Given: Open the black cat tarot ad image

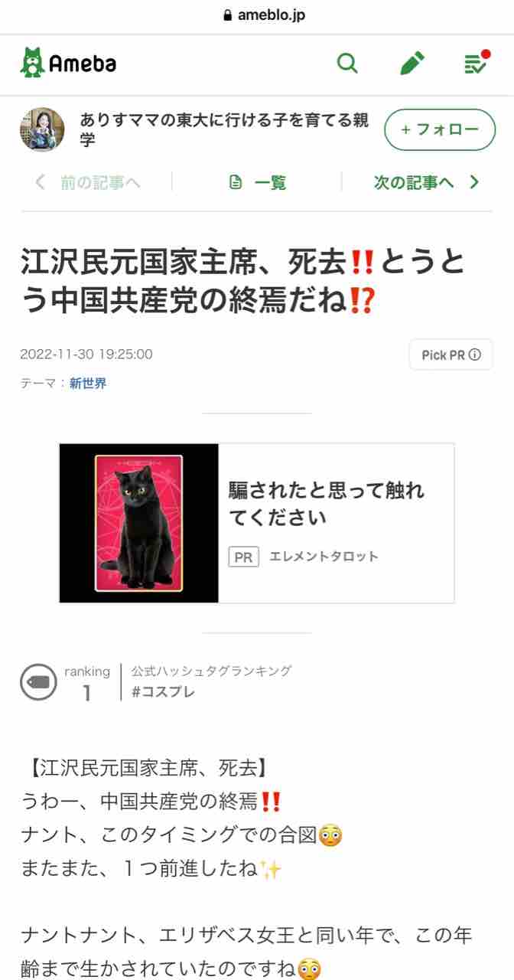Looking at the screenshot, I should (139, 523).
